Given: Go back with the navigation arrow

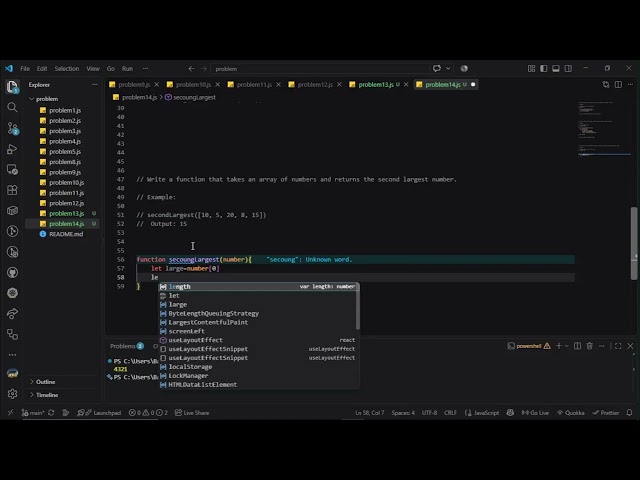Looking at the screenshot, I should (x=191, y=69).
